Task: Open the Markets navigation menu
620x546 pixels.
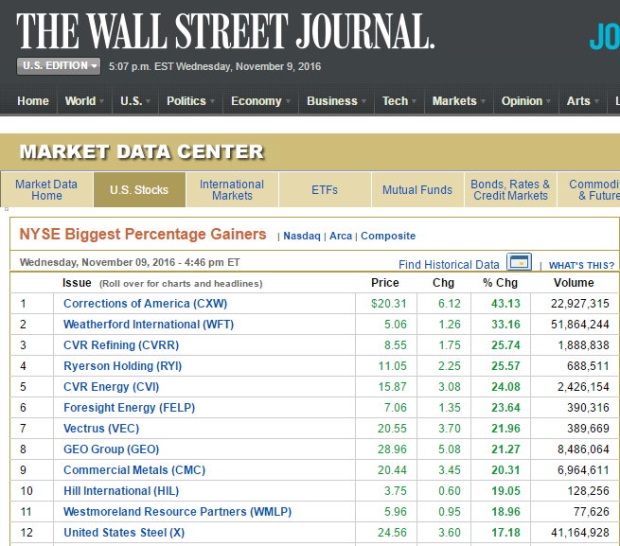Action: click(459, 101)
